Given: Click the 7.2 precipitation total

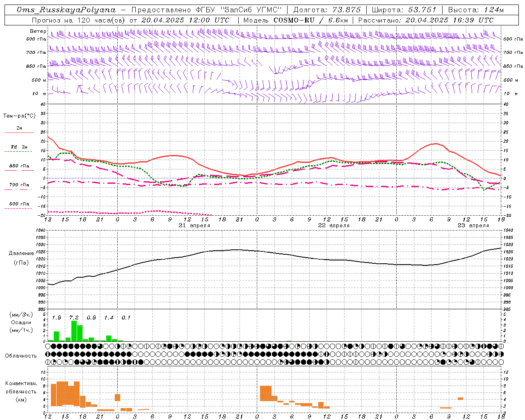Looking at the screenshot, I should [74, 317].
